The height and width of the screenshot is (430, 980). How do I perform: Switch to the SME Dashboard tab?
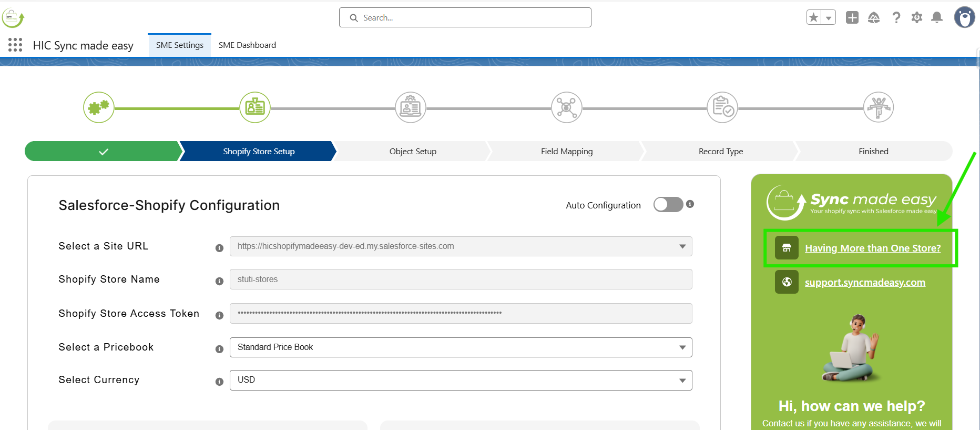point(247,45)
